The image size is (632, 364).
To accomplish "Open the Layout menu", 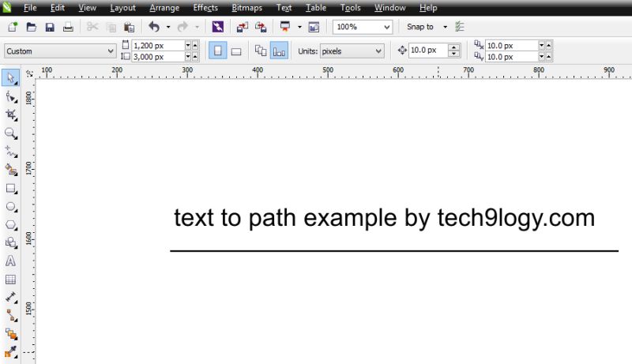I will tap(122, 8).
